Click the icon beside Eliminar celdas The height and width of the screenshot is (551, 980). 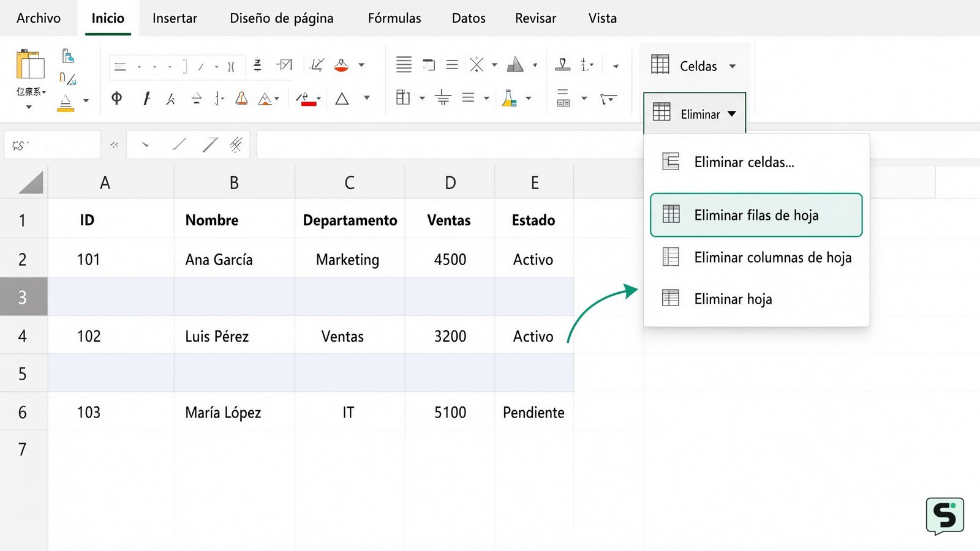tap(671, 162)
